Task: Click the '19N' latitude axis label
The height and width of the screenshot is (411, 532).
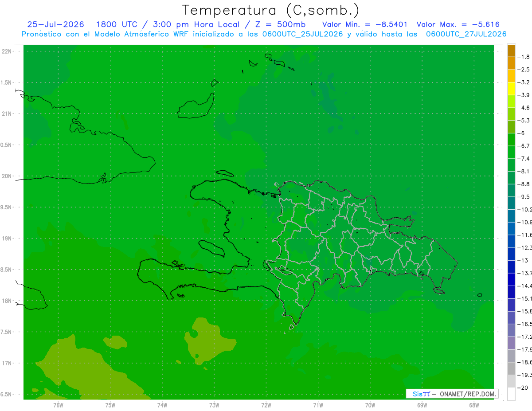Action: (7, 239)
